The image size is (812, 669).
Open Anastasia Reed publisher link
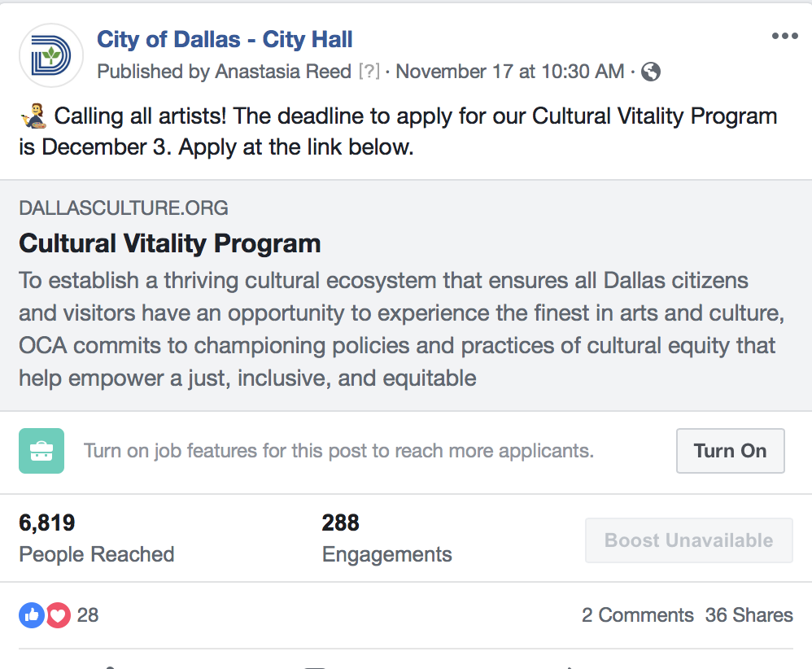tap(282, 72)
